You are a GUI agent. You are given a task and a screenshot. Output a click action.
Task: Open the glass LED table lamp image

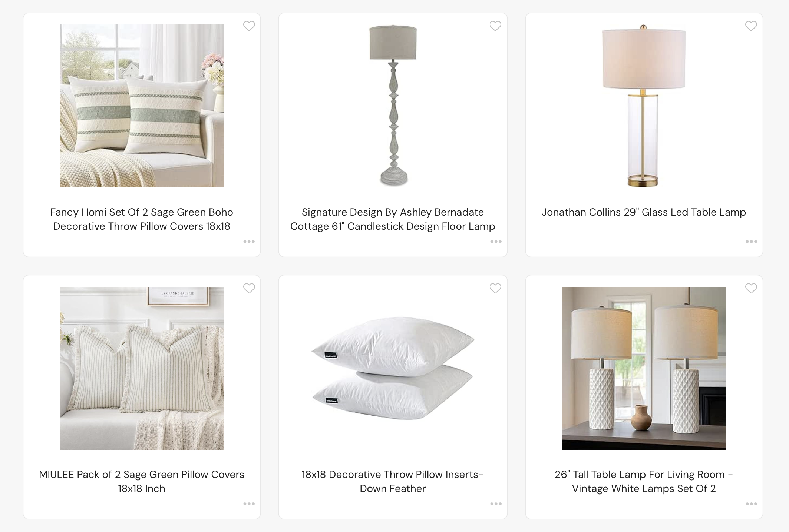pyautogui.click(x=644, y=106)
